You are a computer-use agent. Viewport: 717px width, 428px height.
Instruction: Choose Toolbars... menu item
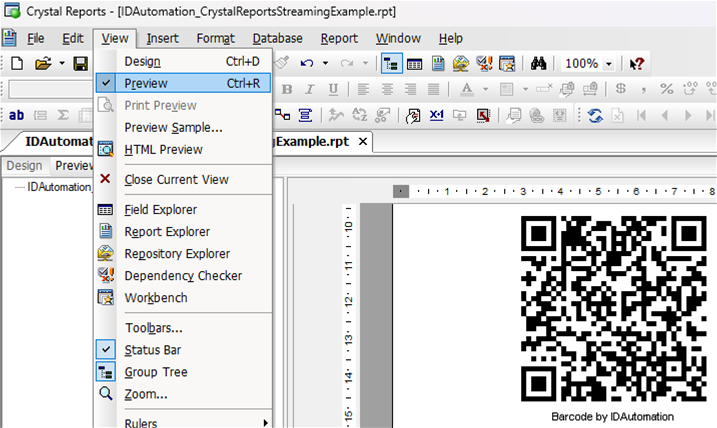pyautogui.click(x=183, y=328)
